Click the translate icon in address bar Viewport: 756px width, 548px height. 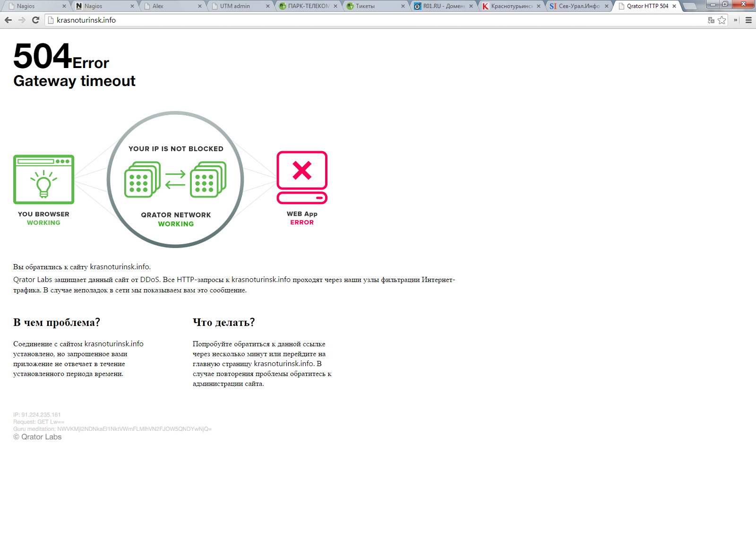[711, 20]
